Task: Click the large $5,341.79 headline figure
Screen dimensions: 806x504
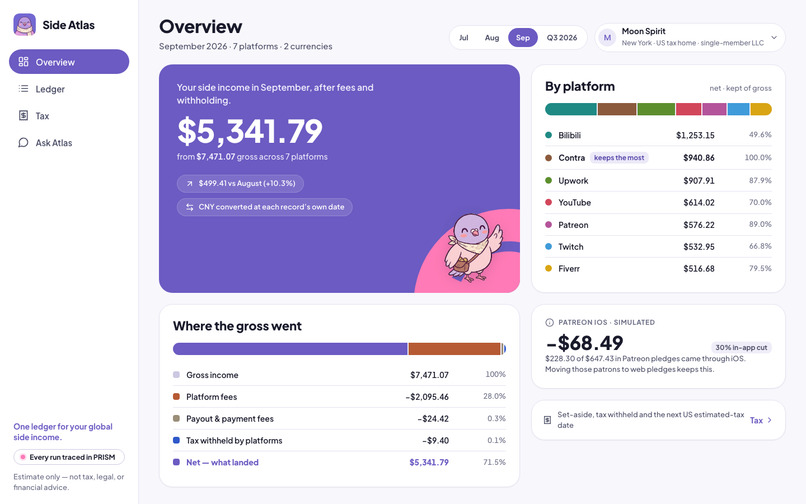Action: point(250,131)
